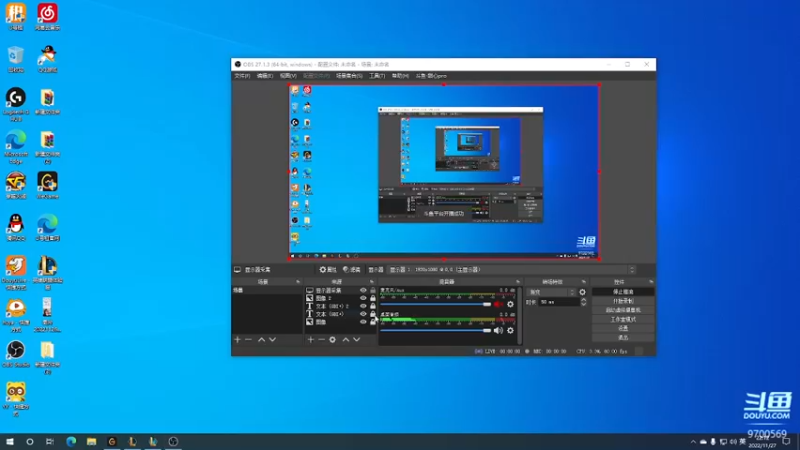Open Logitech G HUB desktop icon
The width and height of the screenshot is (800, 450).
tap(16, 104)
